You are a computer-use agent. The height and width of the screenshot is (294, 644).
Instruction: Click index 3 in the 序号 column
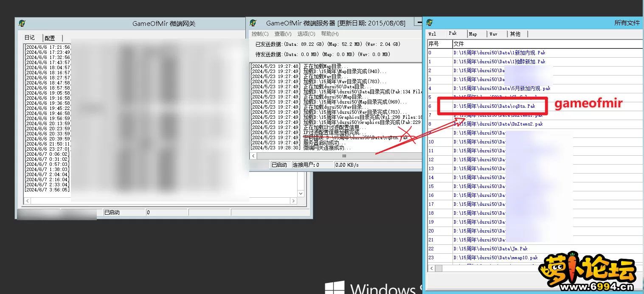coord(430,79)
